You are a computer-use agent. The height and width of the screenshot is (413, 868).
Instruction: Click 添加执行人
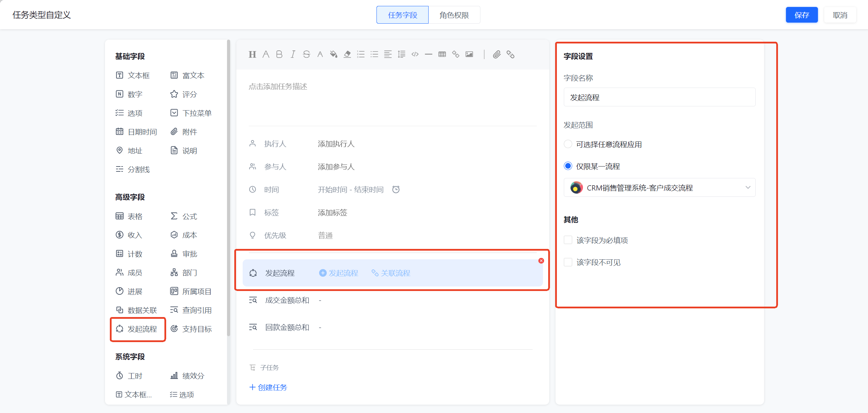pyautogui.click(x=336, y=144)
